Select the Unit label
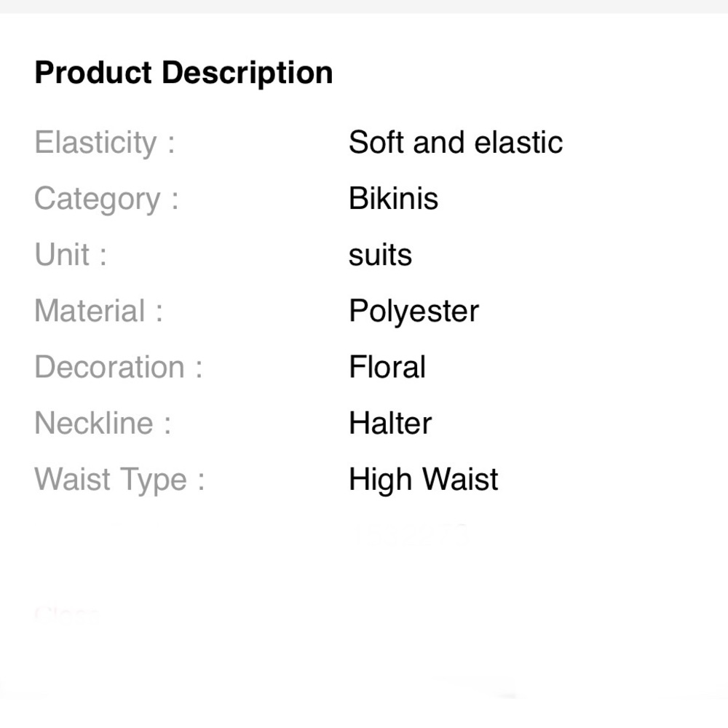Screen dimensions: 728x728 click(x=71, y=254)
